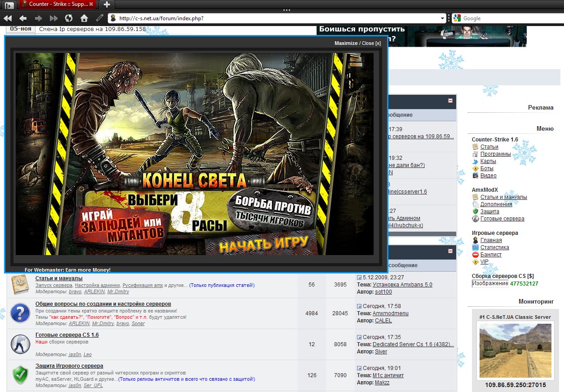Image resolution: width=564 pixels, height=392 pixels.
Task: Open the VIP menu link
Action: coord(484,262)
